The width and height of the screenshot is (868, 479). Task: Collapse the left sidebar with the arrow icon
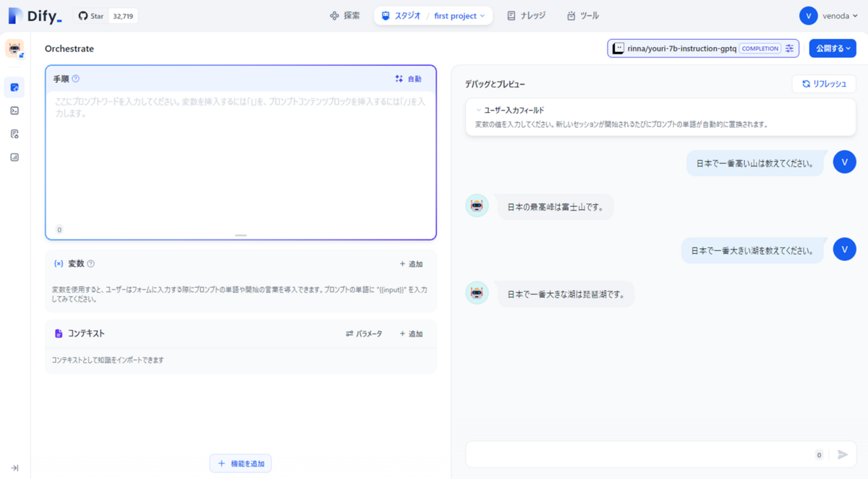point(14,467)
